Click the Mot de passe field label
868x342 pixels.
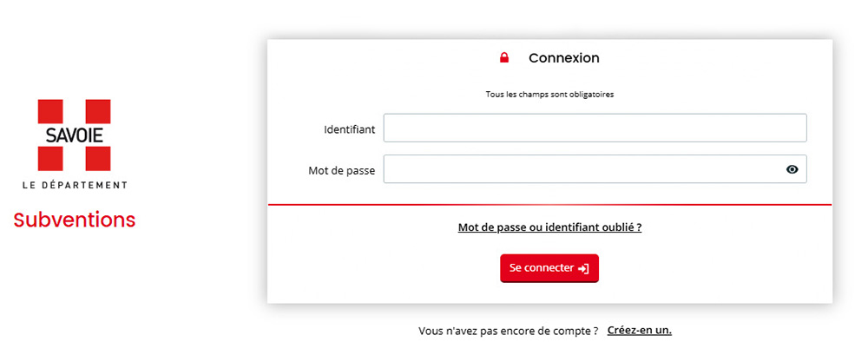(x=341, y=171)
